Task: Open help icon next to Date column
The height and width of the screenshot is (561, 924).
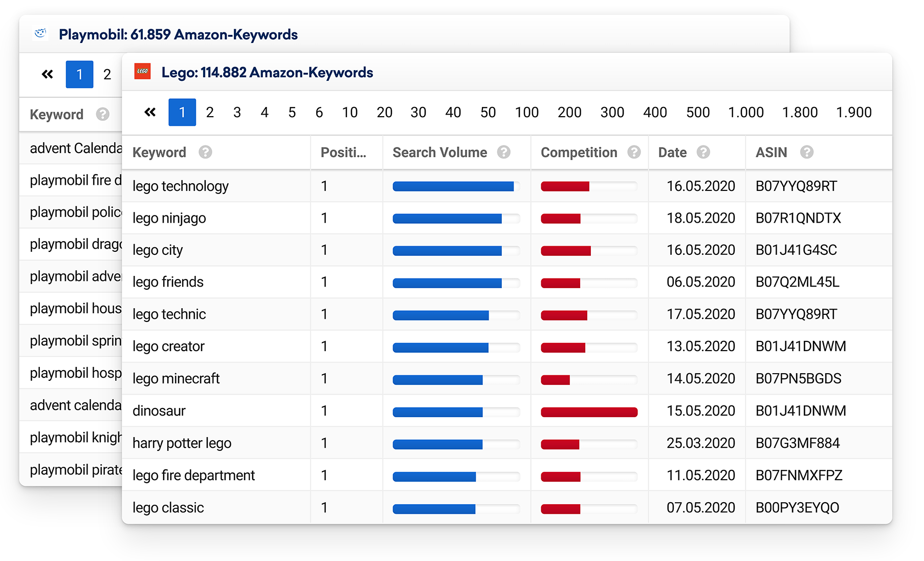Action: [x=703, y=152]
